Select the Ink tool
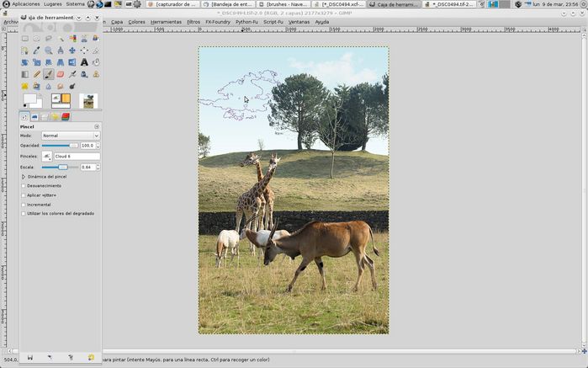The width and height of the screenshot is (588, 368). coord(84,74)
